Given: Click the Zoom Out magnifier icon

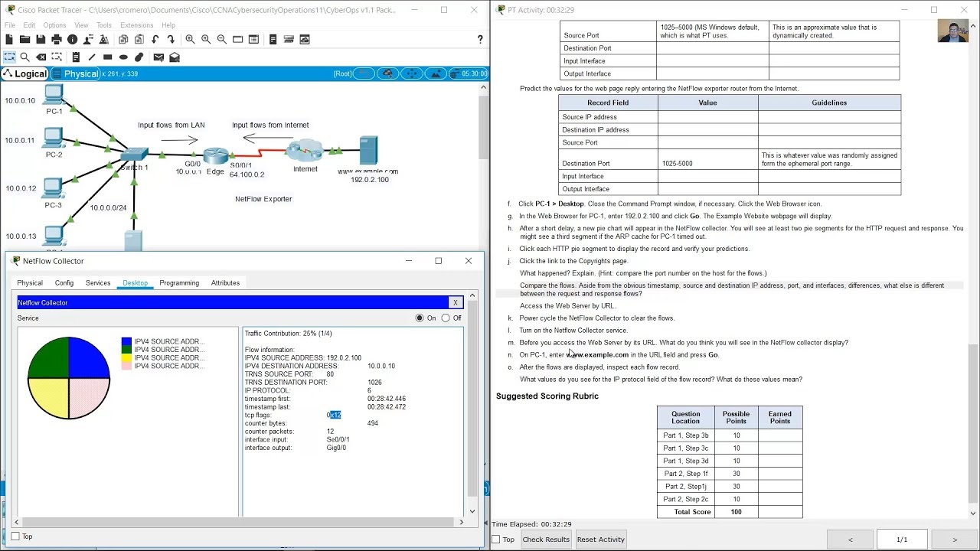Looking at the screenshot, I should 222,39.
